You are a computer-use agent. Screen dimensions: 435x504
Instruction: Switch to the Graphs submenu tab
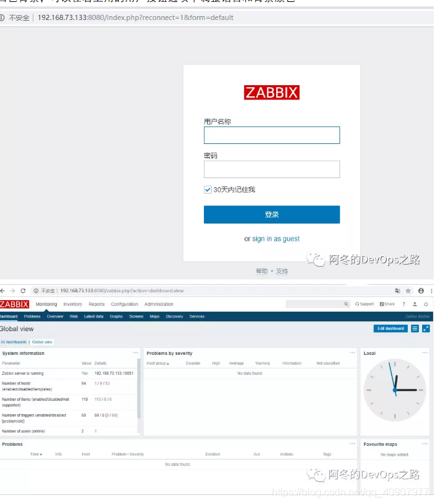(116, 317)
